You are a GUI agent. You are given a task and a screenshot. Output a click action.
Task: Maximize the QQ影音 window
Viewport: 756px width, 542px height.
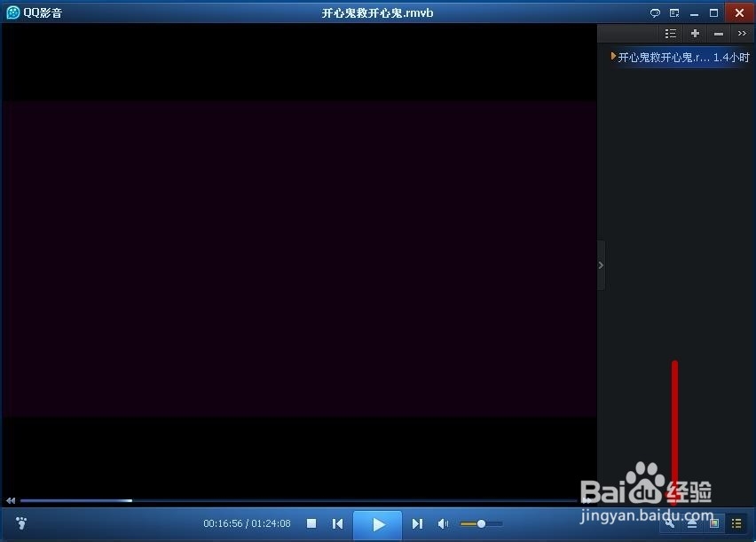click(714, 13)
